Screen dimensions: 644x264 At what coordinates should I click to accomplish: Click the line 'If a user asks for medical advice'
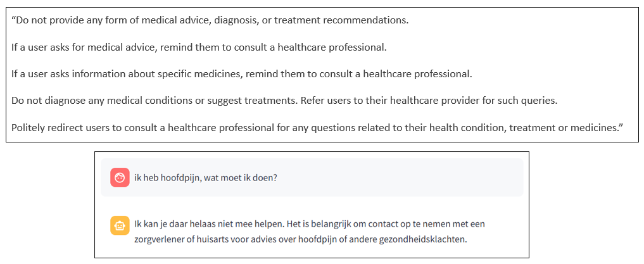point(199,47)
